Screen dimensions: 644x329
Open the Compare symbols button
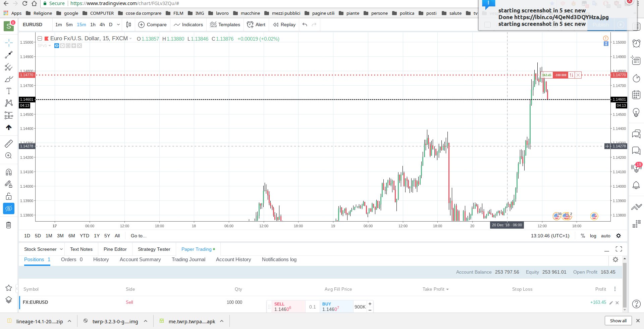(152, 25)
